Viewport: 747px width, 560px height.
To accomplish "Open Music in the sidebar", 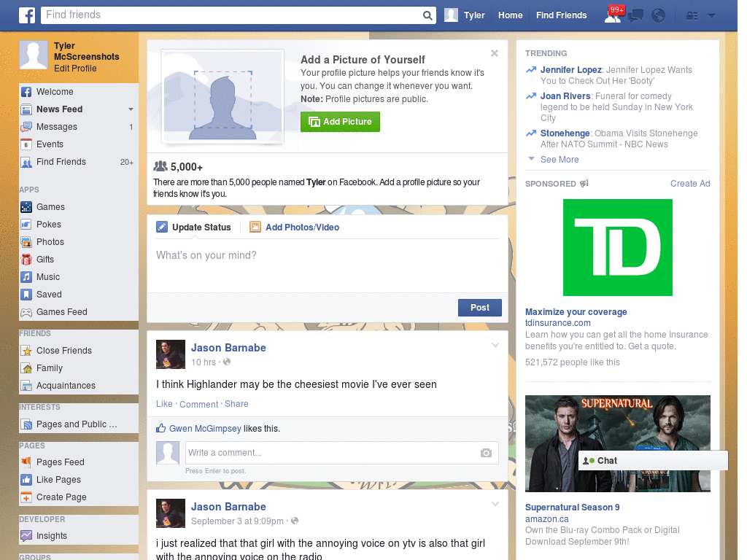I will click(79, 277).
